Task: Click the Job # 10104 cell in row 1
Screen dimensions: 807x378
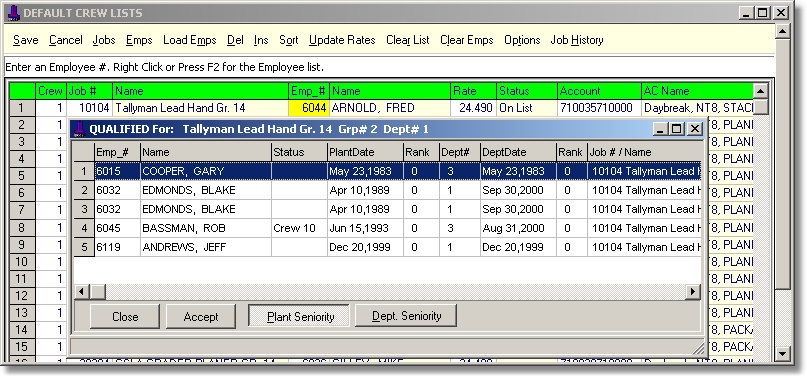Action: [x=89, y=108]
